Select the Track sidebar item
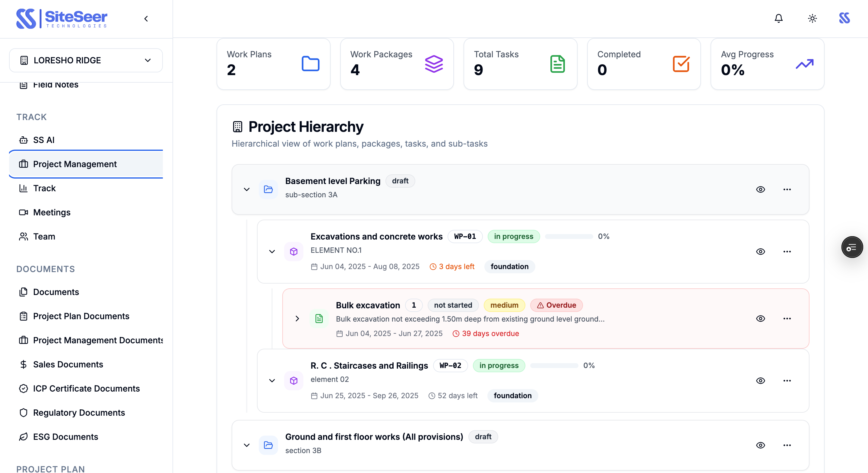The width and height of the screenshot is (868, 473). (x=44, y=188)
